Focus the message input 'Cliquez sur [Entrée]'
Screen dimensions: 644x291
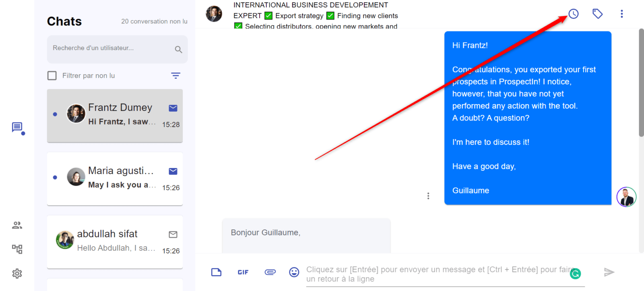(445, 274)
